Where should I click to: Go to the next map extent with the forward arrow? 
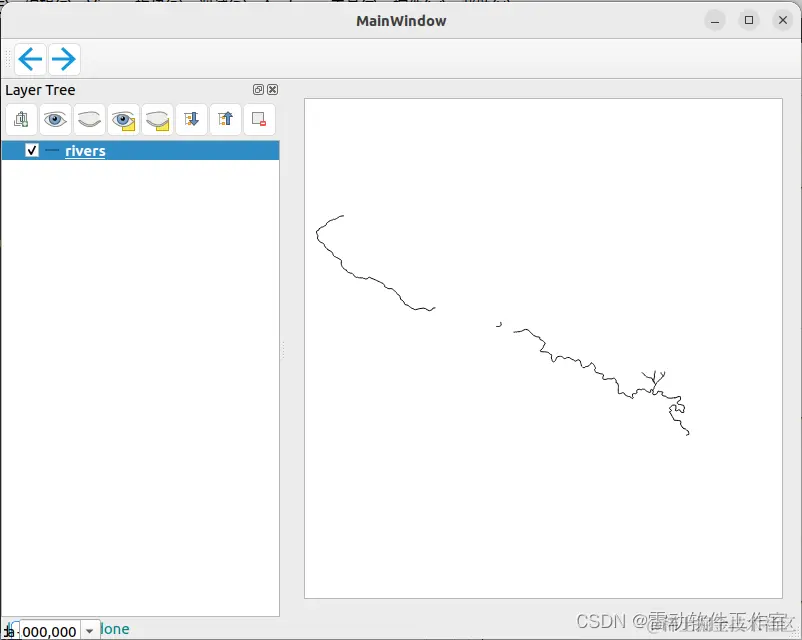pos(64,59)
